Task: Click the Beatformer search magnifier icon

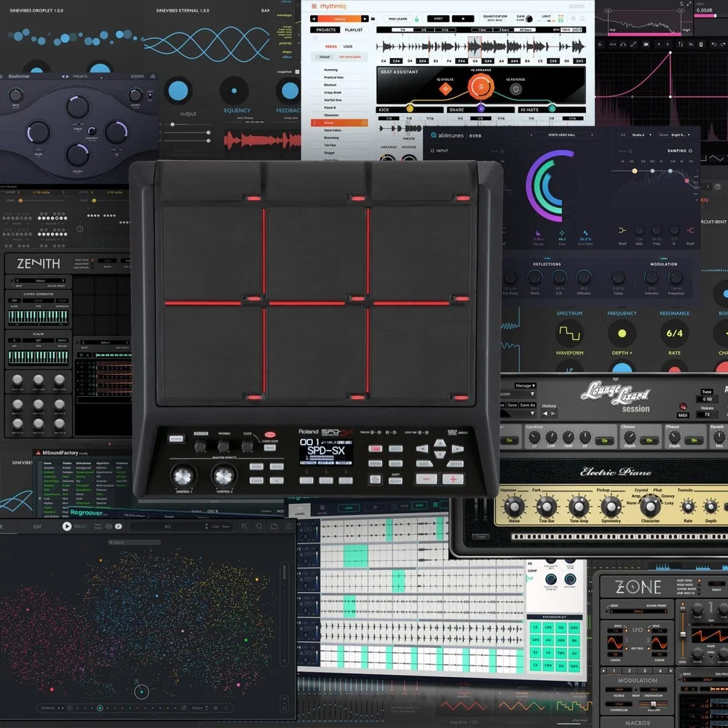Action: pyautogui.click(x=153, y=76)
